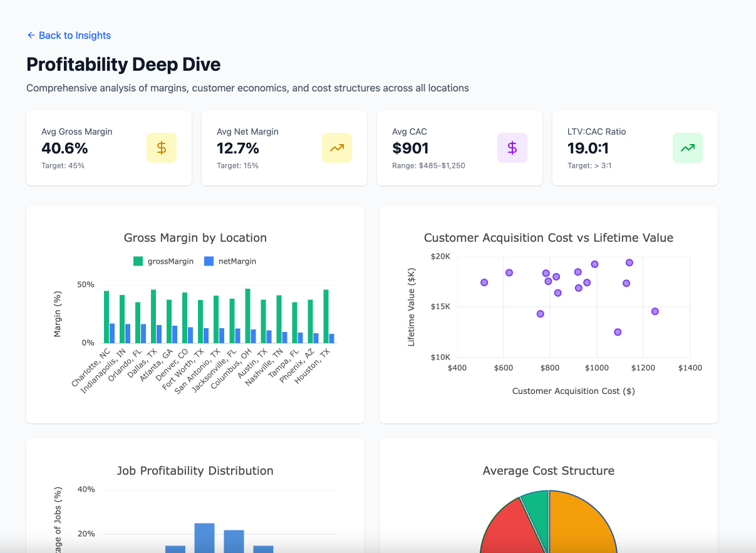Open the Back to Insights link
This screenshot has width=756, height=553.
pyautogui.click(x=75, y=35)
